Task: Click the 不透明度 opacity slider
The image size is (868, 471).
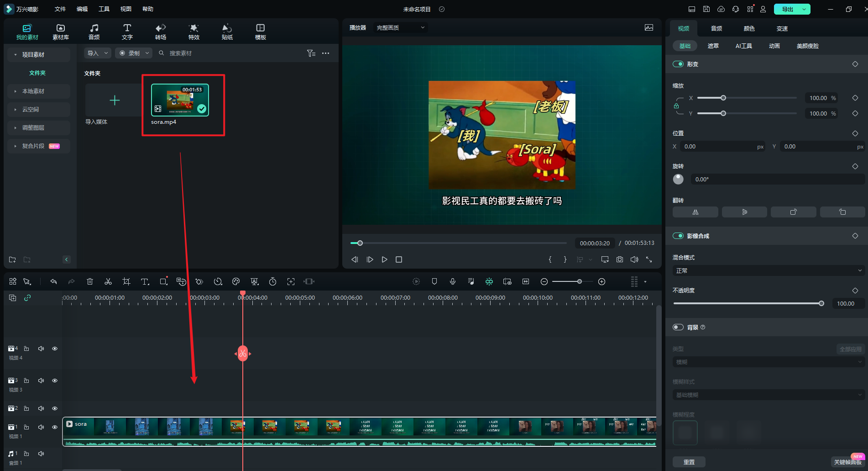Action: (x=748, y=303)
